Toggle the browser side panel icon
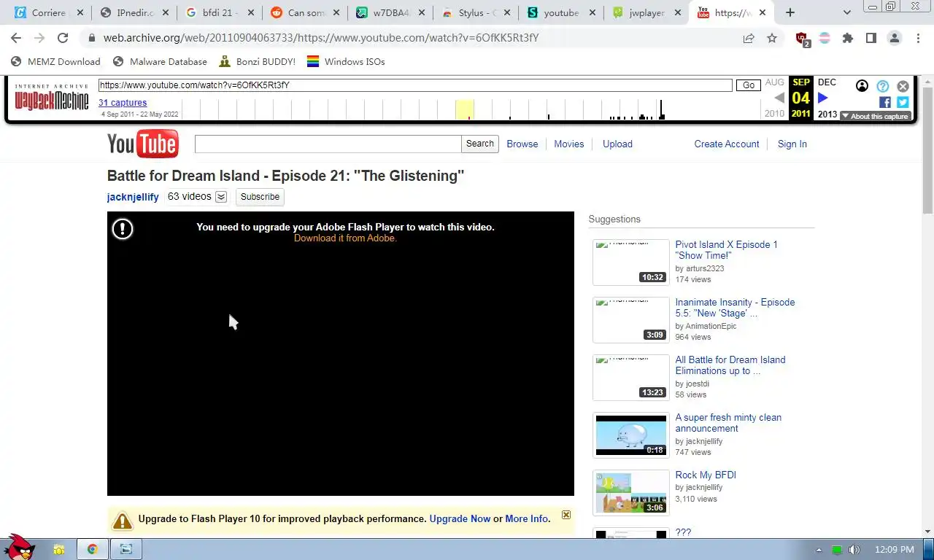The height and width of the screenshot is (560, 934). coord(871,38)
